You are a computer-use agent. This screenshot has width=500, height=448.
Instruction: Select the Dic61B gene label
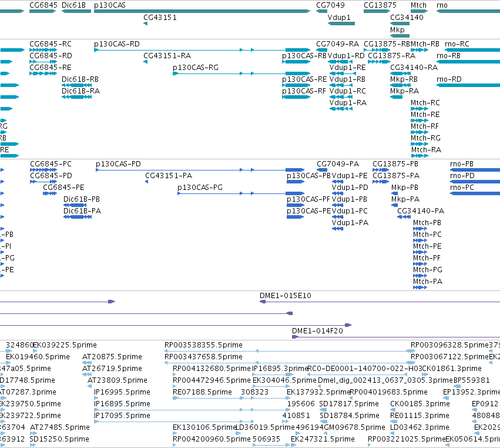73,5
